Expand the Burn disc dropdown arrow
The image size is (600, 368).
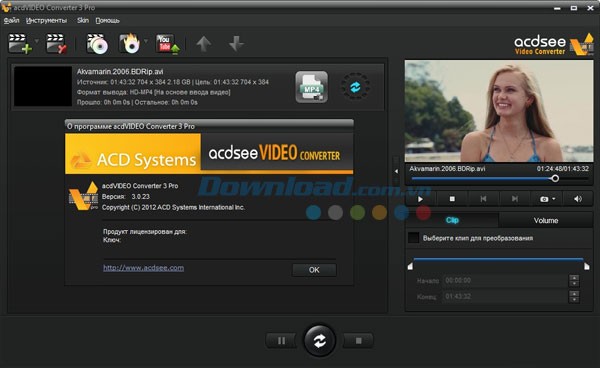[x=145, y=41]
